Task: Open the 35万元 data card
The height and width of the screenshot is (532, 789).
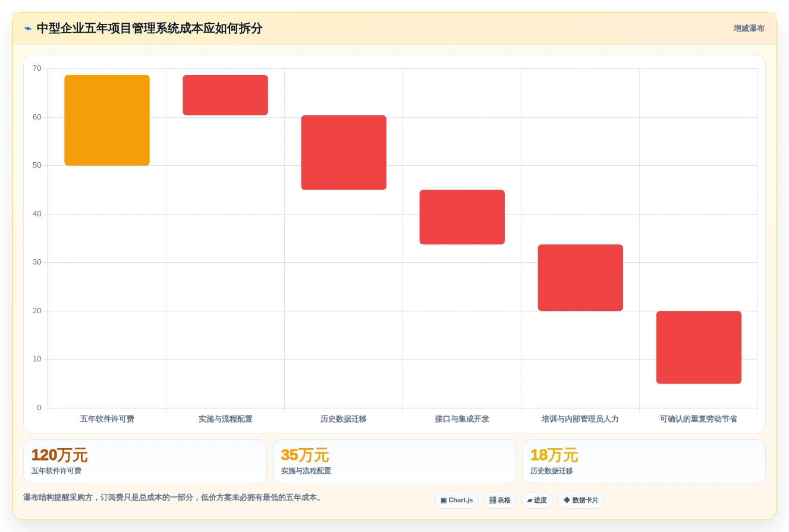Action: [x=394, y=461]
